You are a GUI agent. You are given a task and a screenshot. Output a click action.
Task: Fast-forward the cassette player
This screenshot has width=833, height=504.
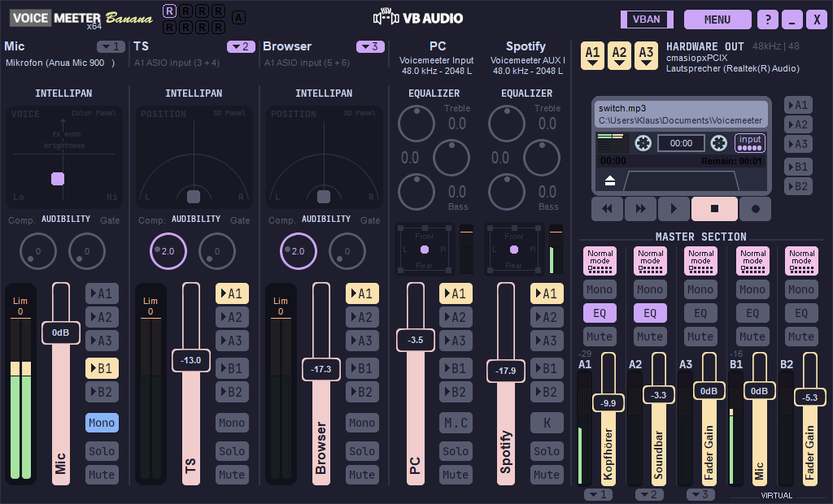coord(640,209)
